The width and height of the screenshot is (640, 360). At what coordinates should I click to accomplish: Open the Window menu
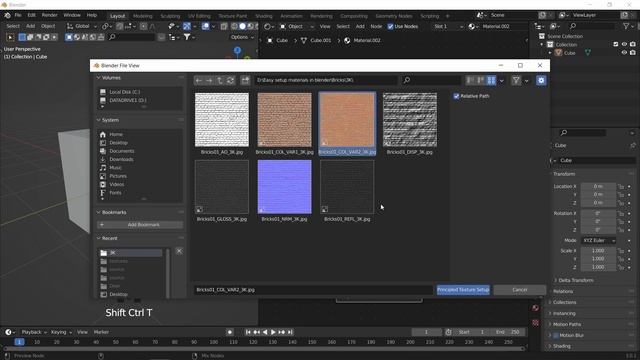(72, 15)
